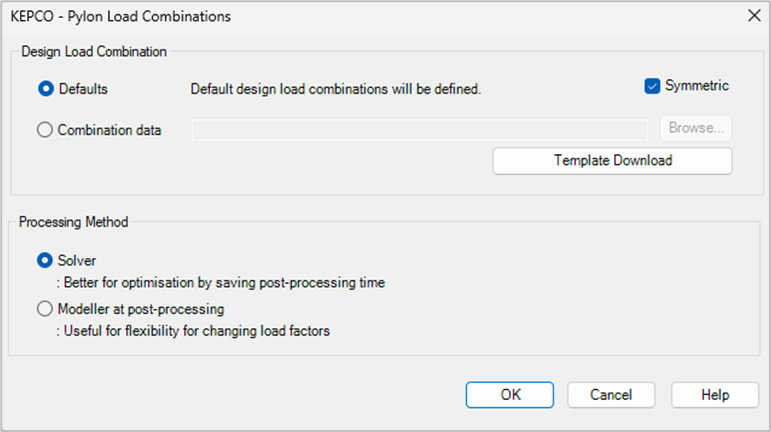Confirm the dialog with OK

click(510, 394)
